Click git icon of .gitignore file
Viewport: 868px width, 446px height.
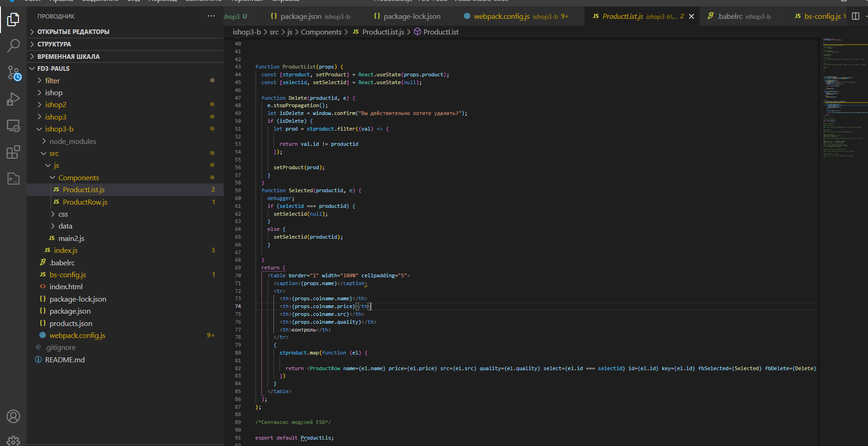pyautogui.click(x=38, y=347)
